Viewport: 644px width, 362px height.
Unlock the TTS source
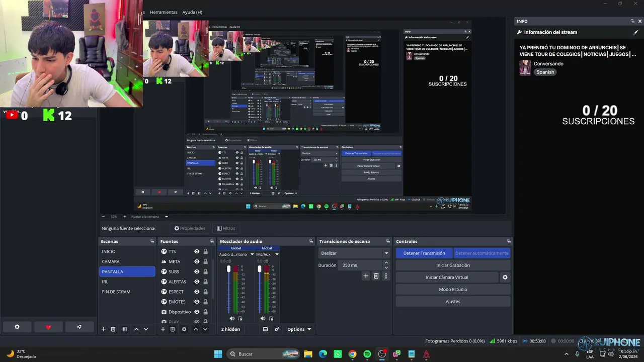coord(205,251)
